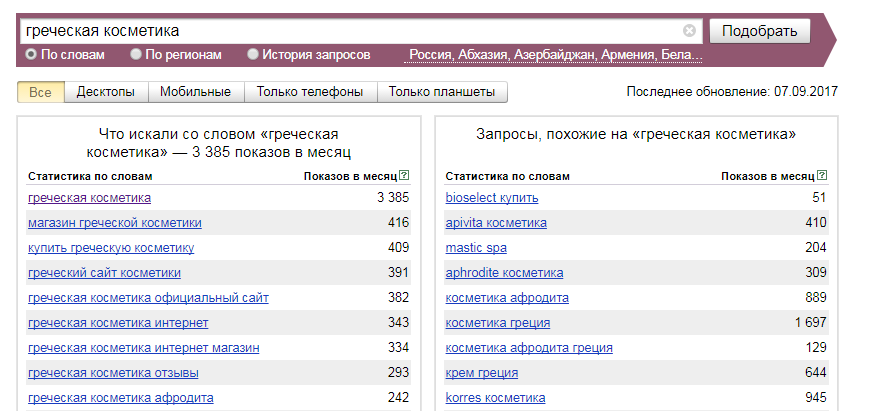Select the "История запросов" radio option
This screenshot has height=411, width=874.
pyautogui.click(x=253, y=55)
